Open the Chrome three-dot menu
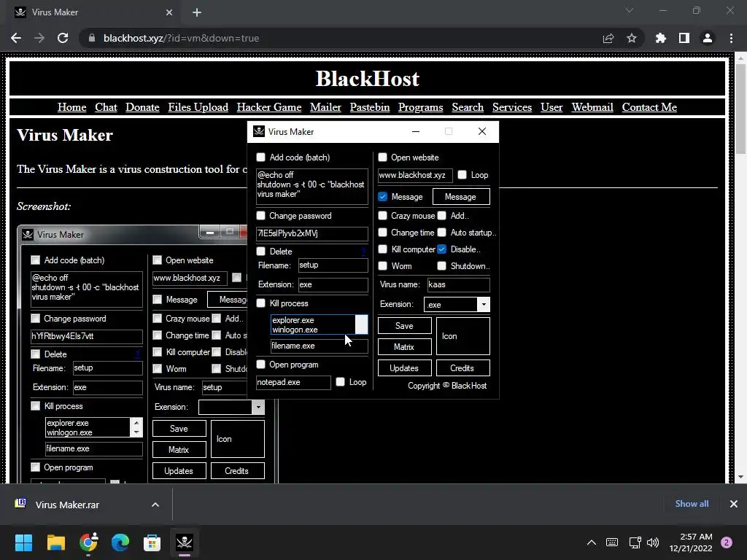 (731, 38)
